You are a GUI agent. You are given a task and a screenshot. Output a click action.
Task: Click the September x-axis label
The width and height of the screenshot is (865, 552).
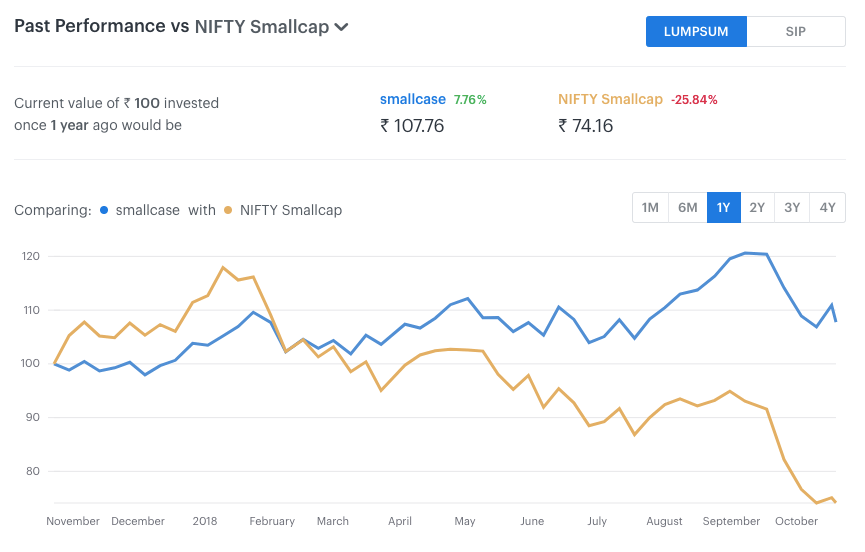pos(731,521)
